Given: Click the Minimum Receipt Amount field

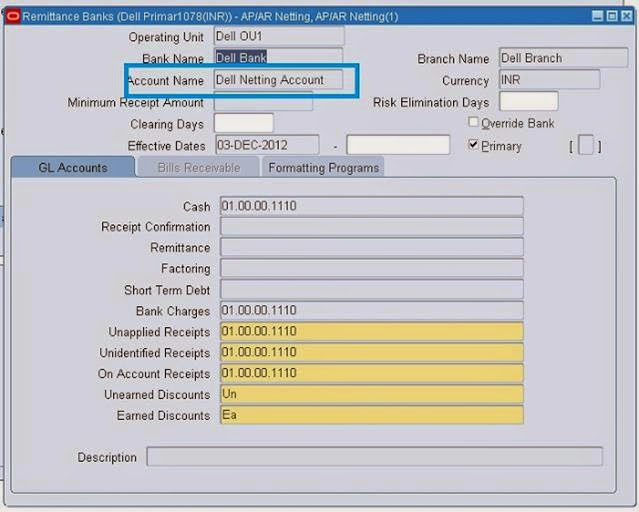Looking at the screenshot, I should [263, 101].
